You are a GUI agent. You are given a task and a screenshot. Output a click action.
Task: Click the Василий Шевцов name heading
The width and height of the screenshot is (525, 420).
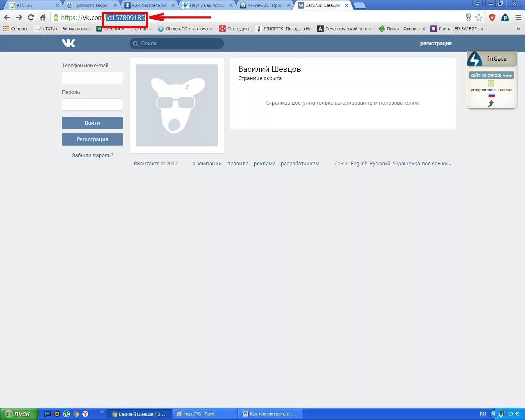click(x=269, y=69)
